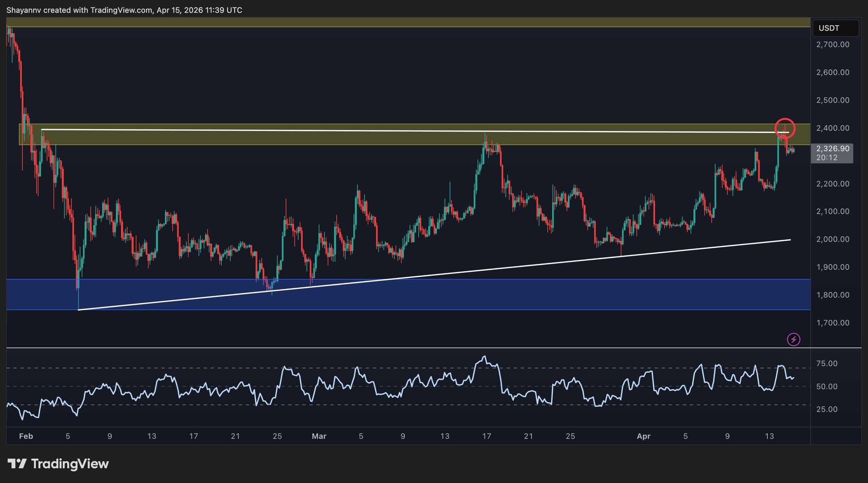Click the Mar label on time axis
The height and width of the screenshot is (483, 868).
pos(319,436)
